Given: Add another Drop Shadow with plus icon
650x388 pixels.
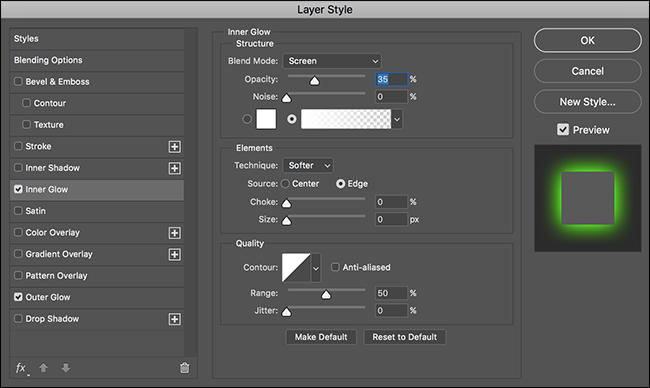Looking at the screenshot, I should pyautogui.click(x=175, y=319).
